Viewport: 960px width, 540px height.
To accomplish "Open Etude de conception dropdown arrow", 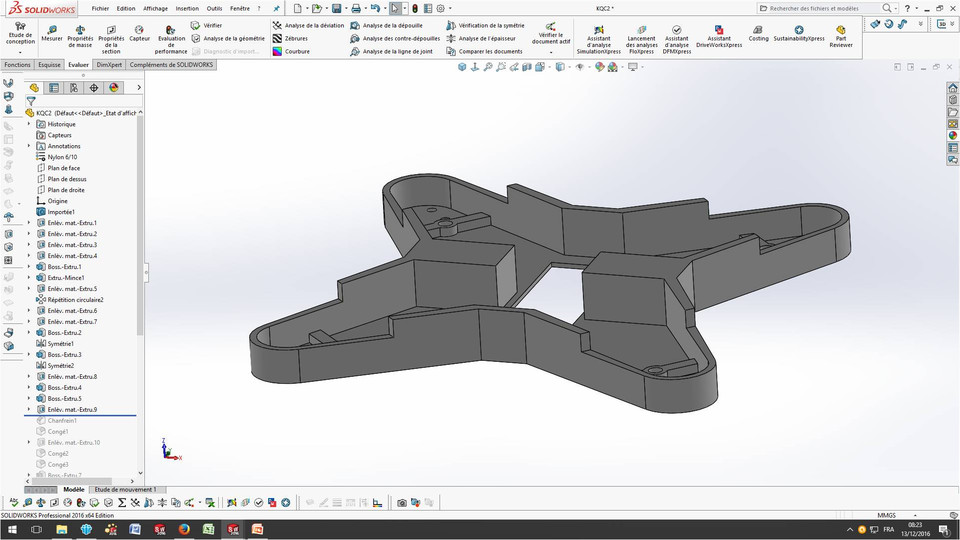I will tap(20, 52).
